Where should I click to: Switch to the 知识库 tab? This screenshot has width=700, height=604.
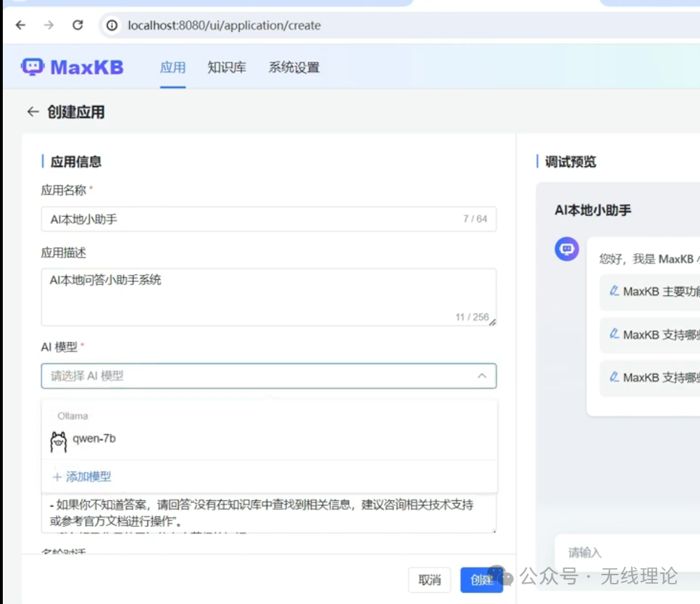click(x=226, y=67)
